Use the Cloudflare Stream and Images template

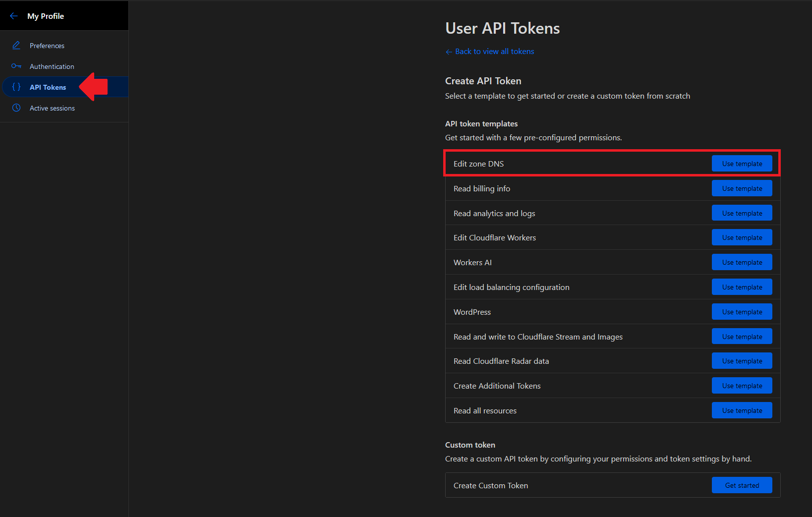(742, 337)
